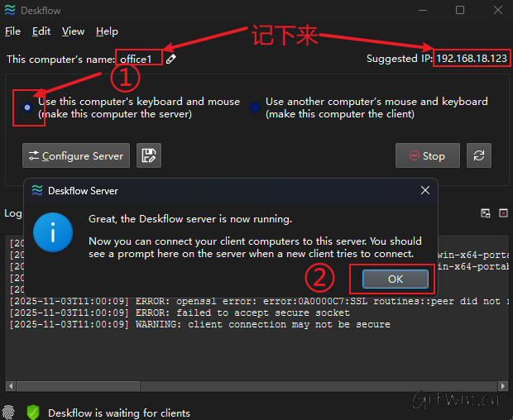Click the suggested IP address 192.168.18.123
Screen dimensions: 513x420
(471, 59)
